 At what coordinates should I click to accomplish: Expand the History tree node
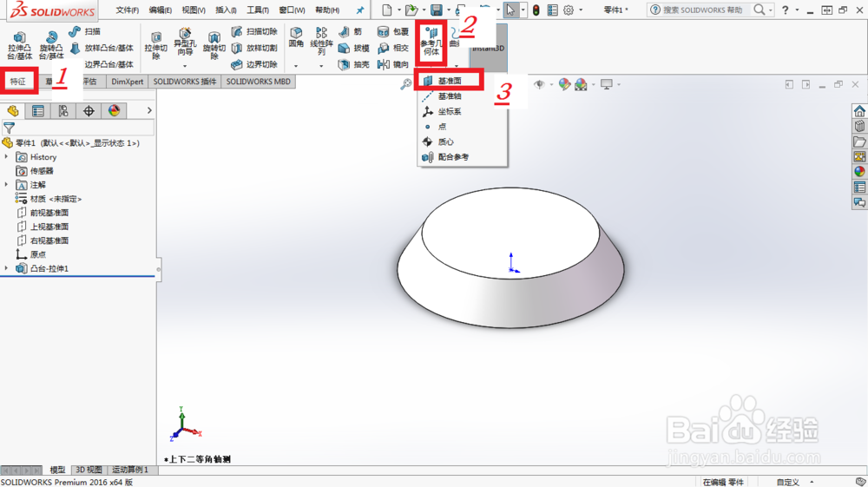click(7, 157)
